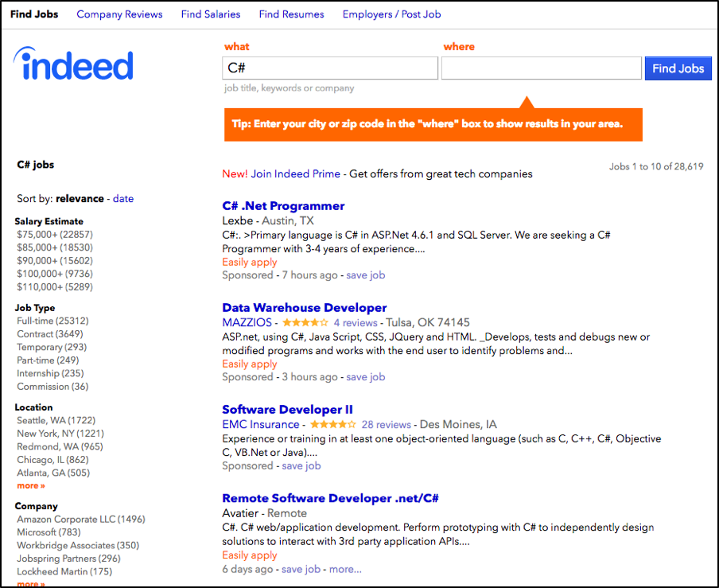The width and height of the screenshot is (719, 588).
Task: Click 'Jobs 1 to 10 of 28,619' text
Action: [656, 166]
